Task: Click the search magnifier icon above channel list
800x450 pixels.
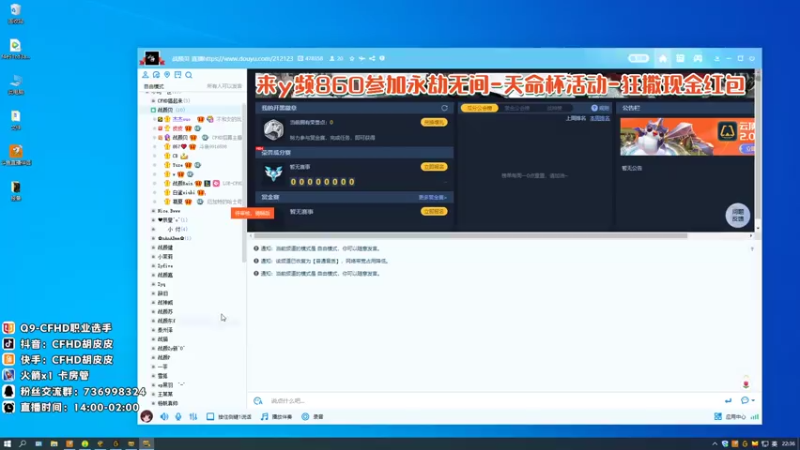Action: pos(189,75)
